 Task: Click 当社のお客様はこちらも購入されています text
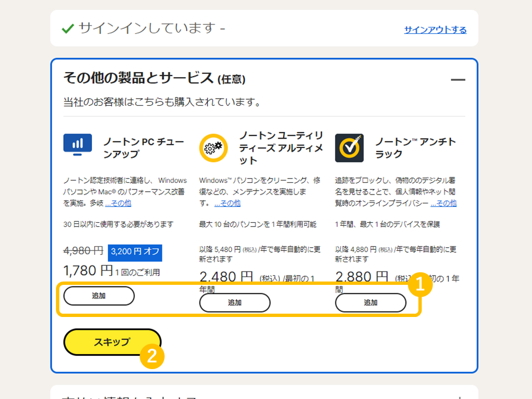click(162, 102)
